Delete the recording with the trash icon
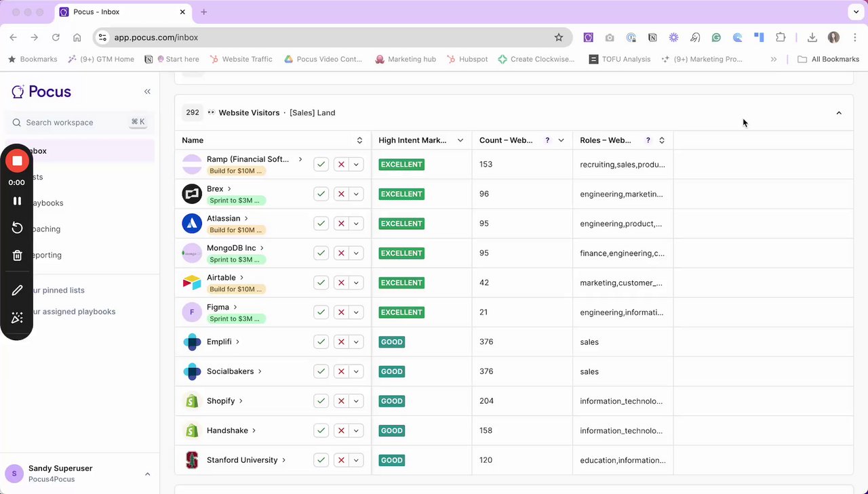 (x=17, y=255)
